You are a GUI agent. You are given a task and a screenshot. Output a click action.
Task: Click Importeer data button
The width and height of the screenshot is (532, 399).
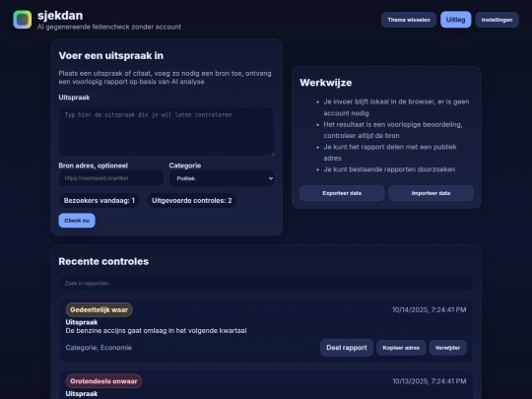[431, 193]
